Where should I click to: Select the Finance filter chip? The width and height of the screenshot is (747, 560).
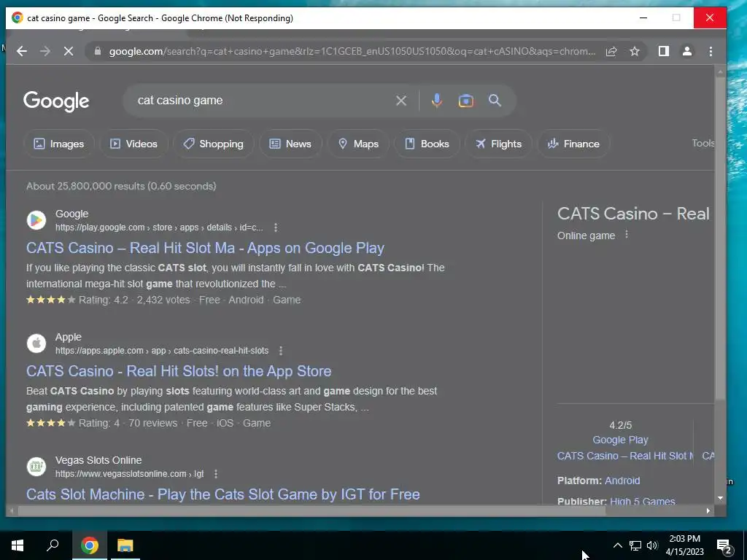[x=573, y=144]
